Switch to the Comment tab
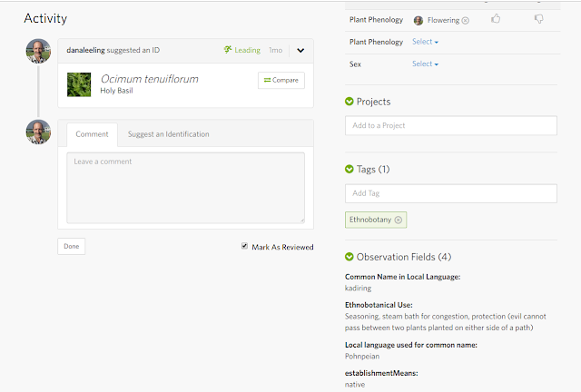 pos(92,134)
